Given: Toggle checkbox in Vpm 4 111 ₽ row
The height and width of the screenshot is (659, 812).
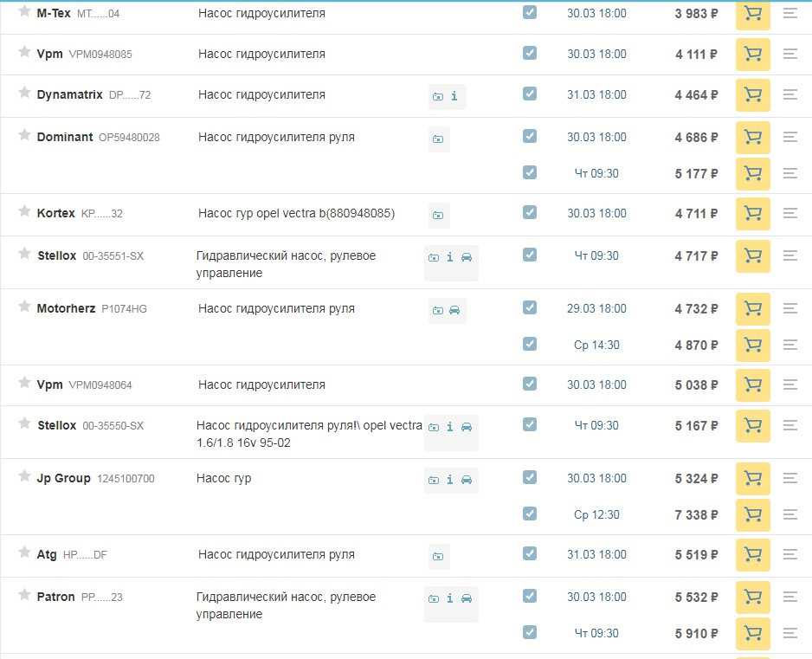Looking at the screenshot, I should click(530, 53).
